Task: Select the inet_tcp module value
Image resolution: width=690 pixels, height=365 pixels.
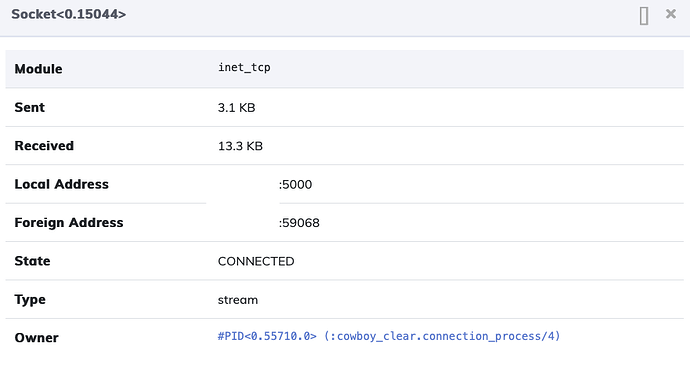Action: click(244, 67)
